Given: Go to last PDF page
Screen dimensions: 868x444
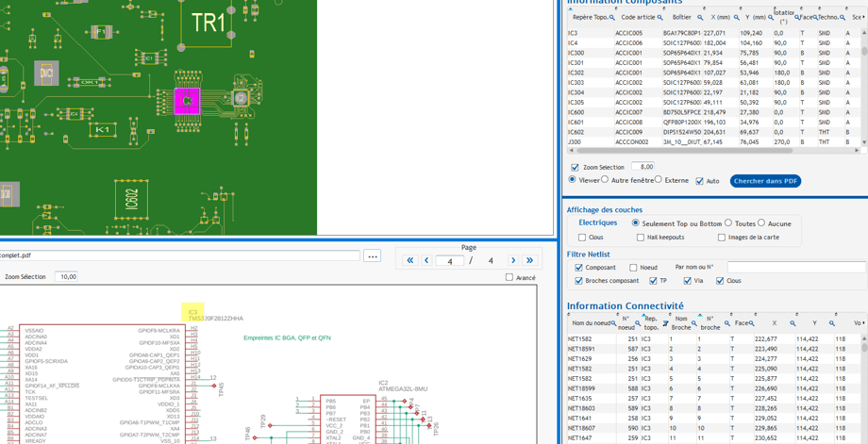Looking at the screenshot, I should click(530, 260).
